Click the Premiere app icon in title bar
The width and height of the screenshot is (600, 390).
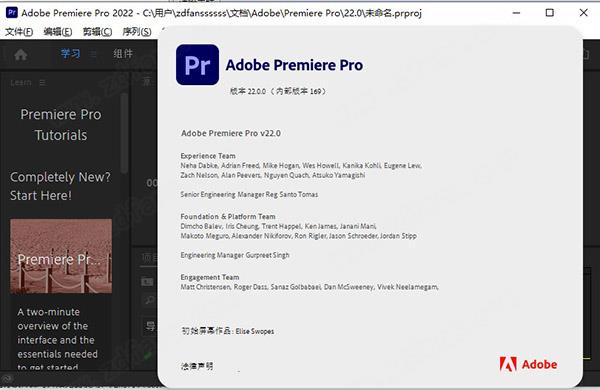pyautogui.click(x=12, y=13)
